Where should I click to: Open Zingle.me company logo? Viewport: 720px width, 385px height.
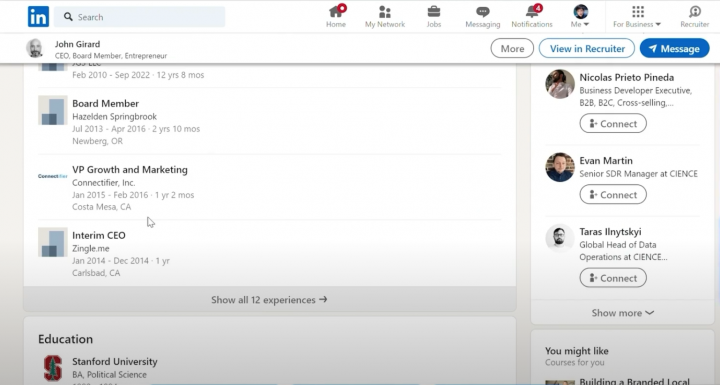pyautogui.click(x=53, y=242)
